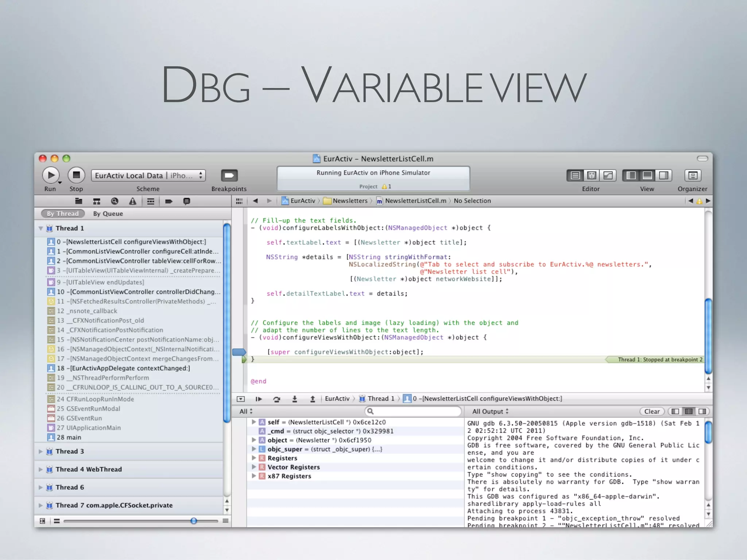Image resolution: width=747 pixels, height=560 pixels.
Task: Select the Assistant editor icon
Action: pos(592,176)
